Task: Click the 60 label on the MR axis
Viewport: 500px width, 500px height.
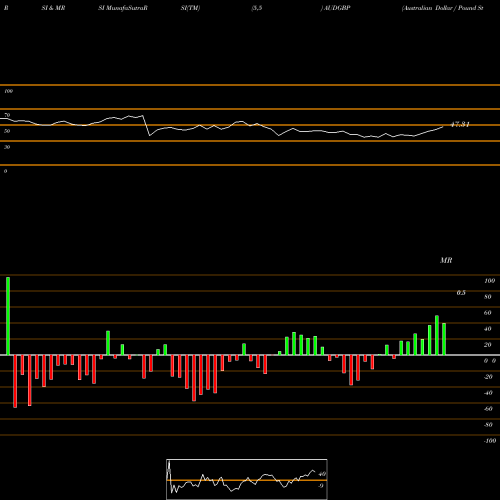Action: coord(488,313)
